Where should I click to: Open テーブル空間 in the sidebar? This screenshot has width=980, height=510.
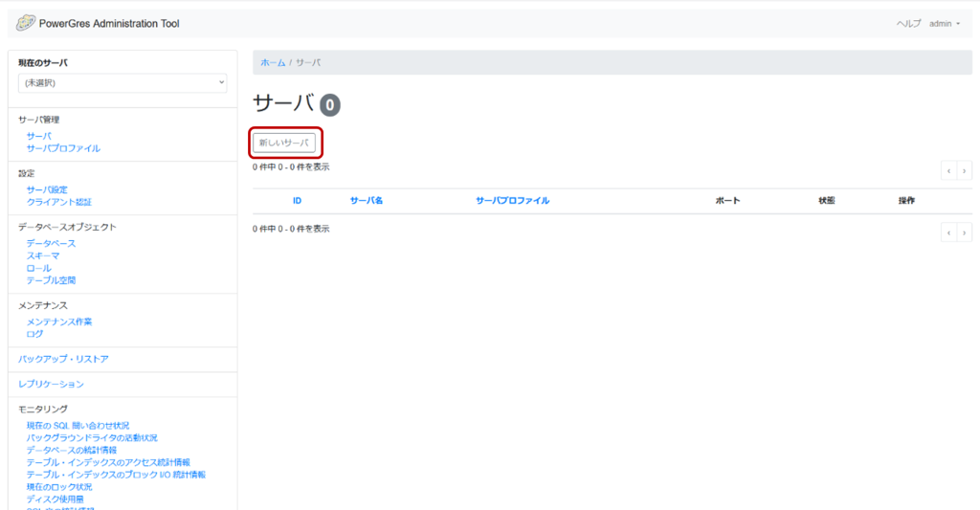pyautogui.click(x=51, y=280)
